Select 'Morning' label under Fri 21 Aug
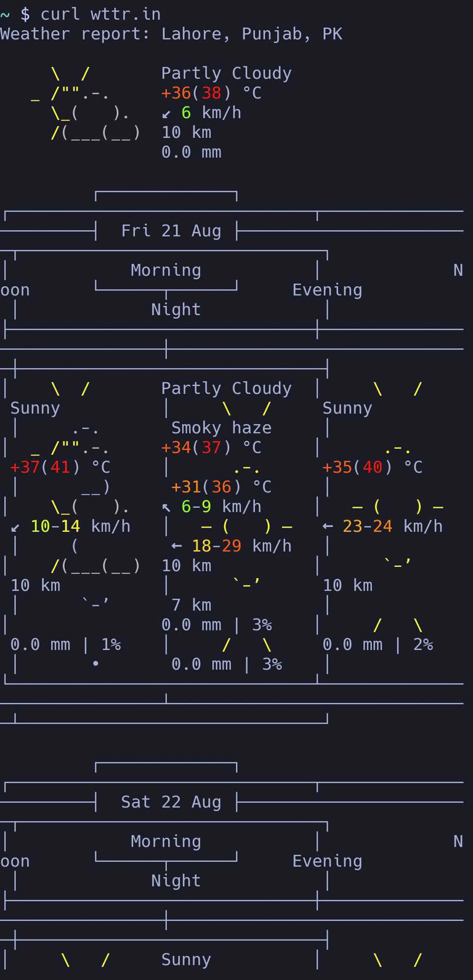Viewport: 473px width, 980px height. pyautogui.click(x=166, y=270)
